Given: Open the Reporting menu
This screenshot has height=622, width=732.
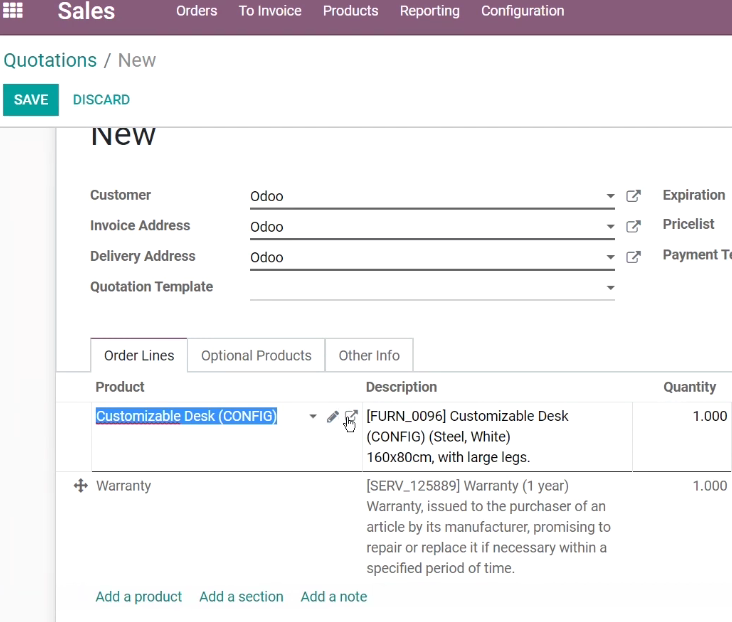Looking at the screenshot, I should pos(429,11).
